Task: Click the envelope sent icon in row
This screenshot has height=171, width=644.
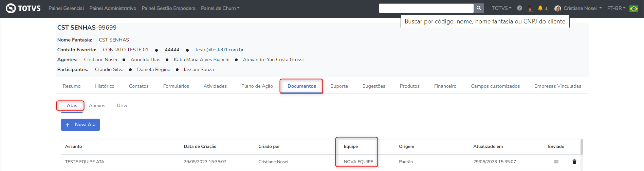Action: pyautogui.click(x=556, y=162)
